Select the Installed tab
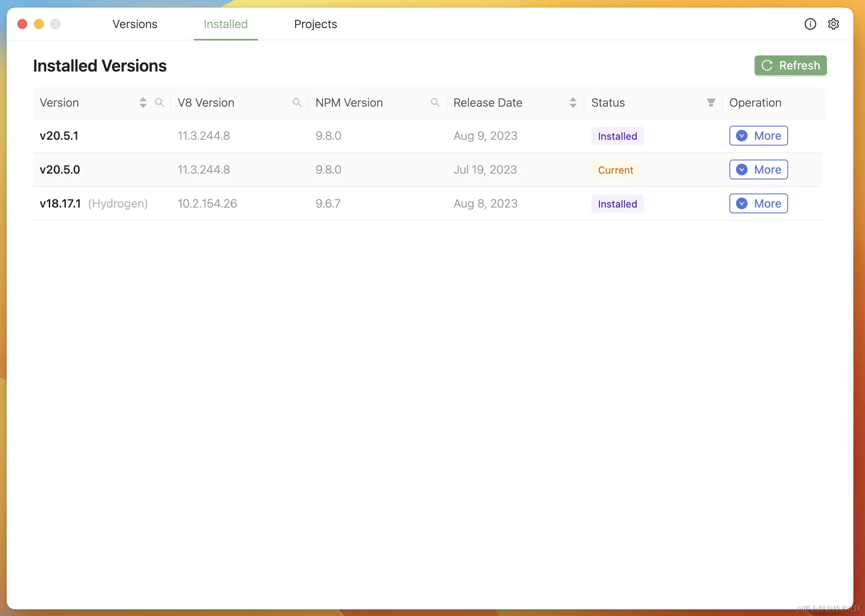The width and height of the screenshot is (865, 616). [x=226, y=24]
